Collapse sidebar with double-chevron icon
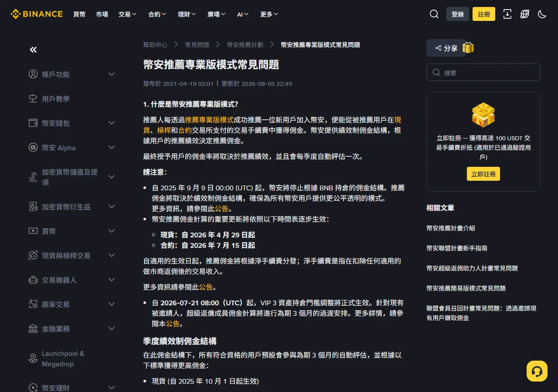Screen dimensions: 558x392 pos(33,50)
